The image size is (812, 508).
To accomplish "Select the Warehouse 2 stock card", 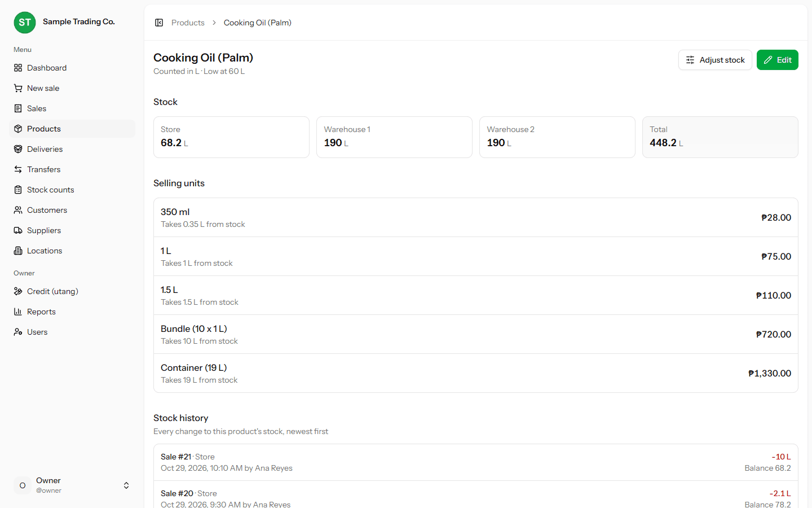I will click(557, 137).
